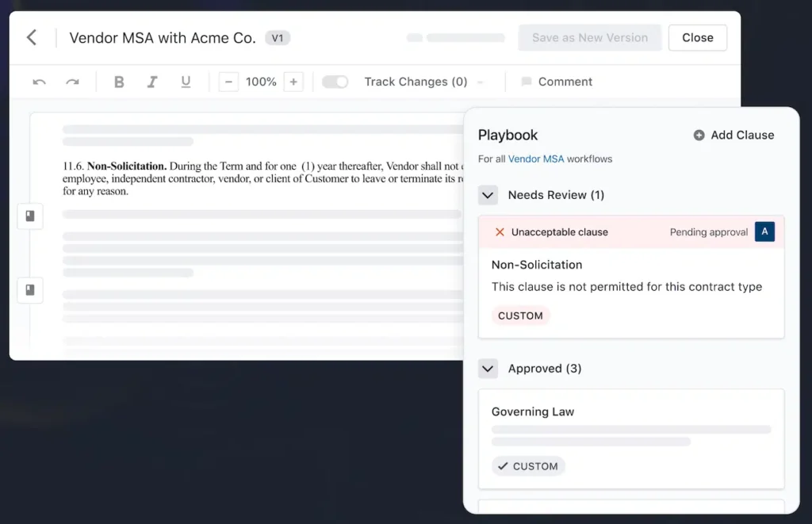812x524 pixels.
Task: Open the approver A avatar badge
Action: [764, 231]
